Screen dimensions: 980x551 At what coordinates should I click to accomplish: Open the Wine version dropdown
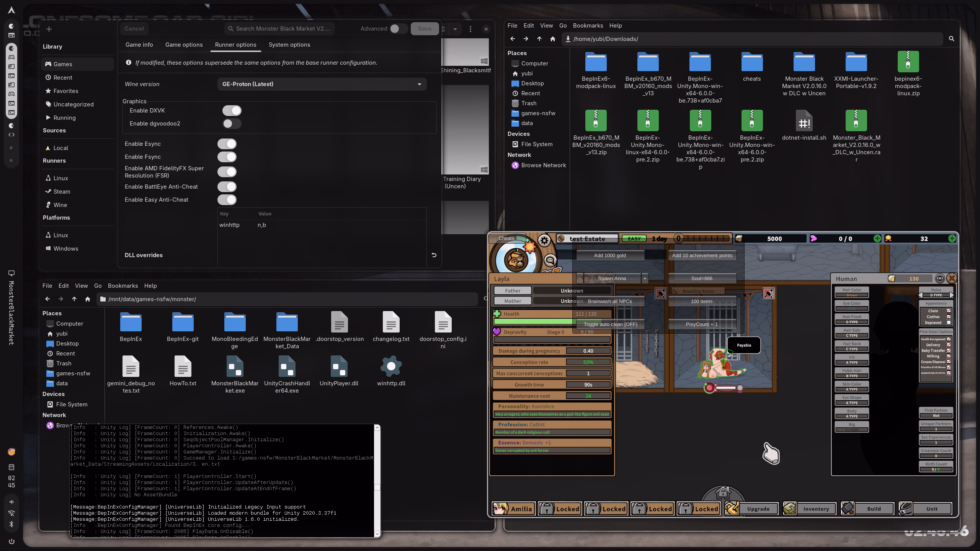[x=322, y=84]
